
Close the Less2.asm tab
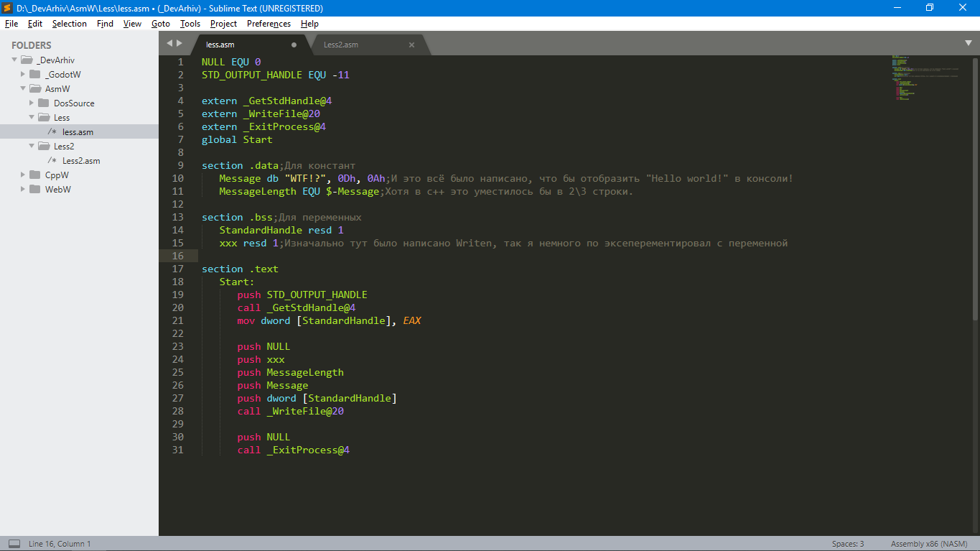(412, 45)
